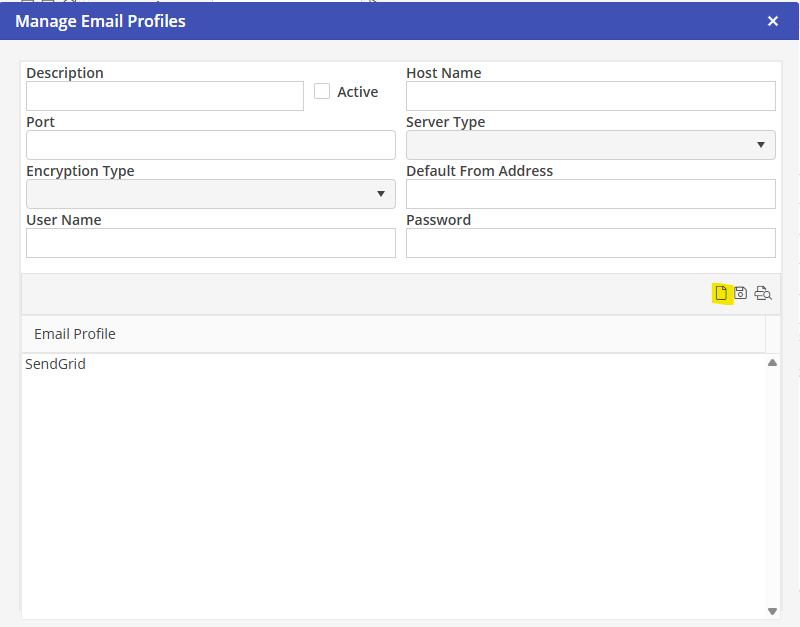Image resolution: width=800 pixels, height=627 pixels.
Task: Toggle the Active checkbox
Action: [x=322, y=91]
